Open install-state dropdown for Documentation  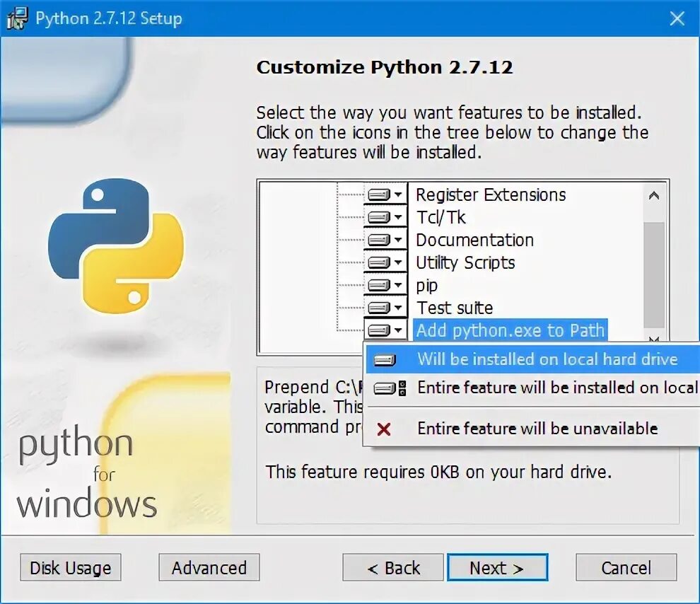pos(385,240)
